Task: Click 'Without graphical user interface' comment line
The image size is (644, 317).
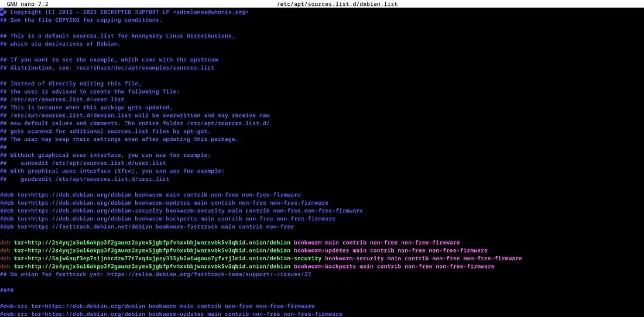Action: pyautogui.click(x=105, y=155)
